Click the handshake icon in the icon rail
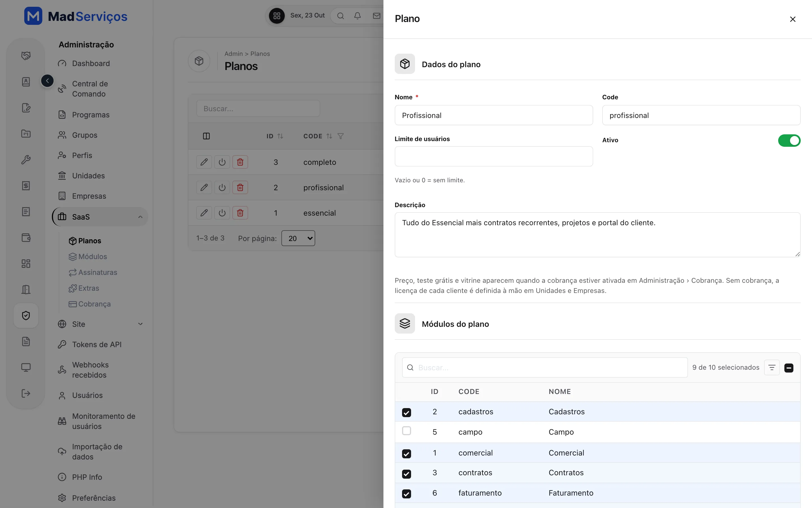The image size is (812, 508). (26, 56)
